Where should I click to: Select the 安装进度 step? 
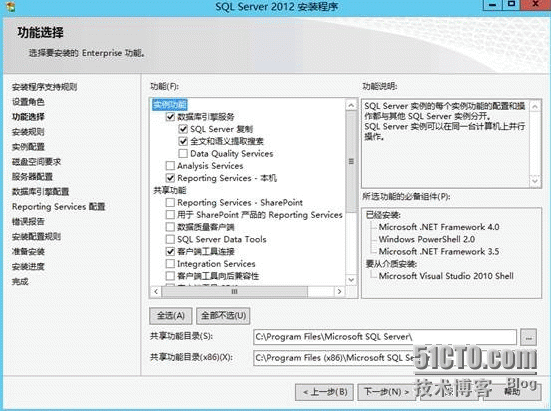point(28,267)
